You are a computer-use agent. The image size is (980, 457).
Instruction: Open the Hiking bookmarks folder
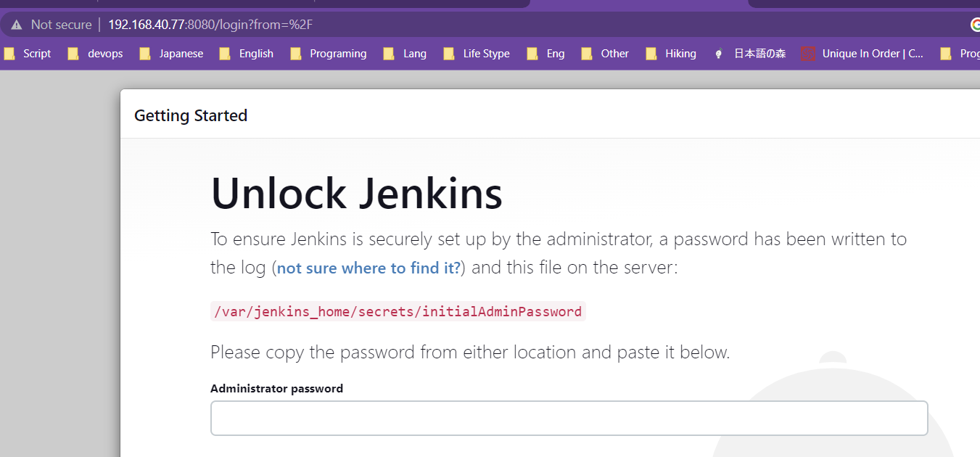(x=671, y=54)
